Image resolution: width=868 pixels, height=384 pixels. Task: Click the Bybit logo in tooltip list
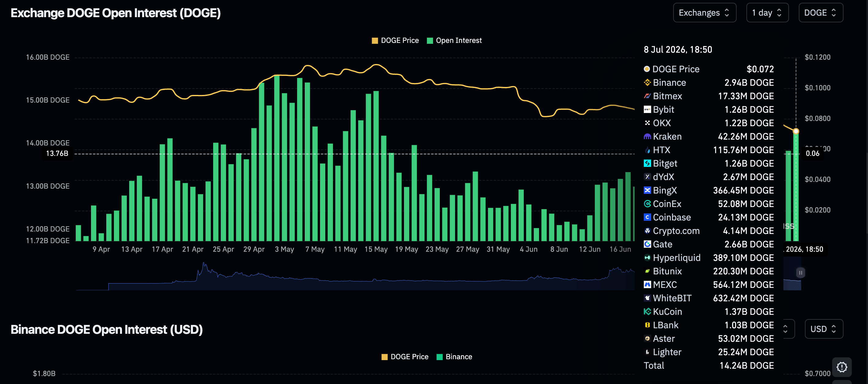click(x=647, y=110)
